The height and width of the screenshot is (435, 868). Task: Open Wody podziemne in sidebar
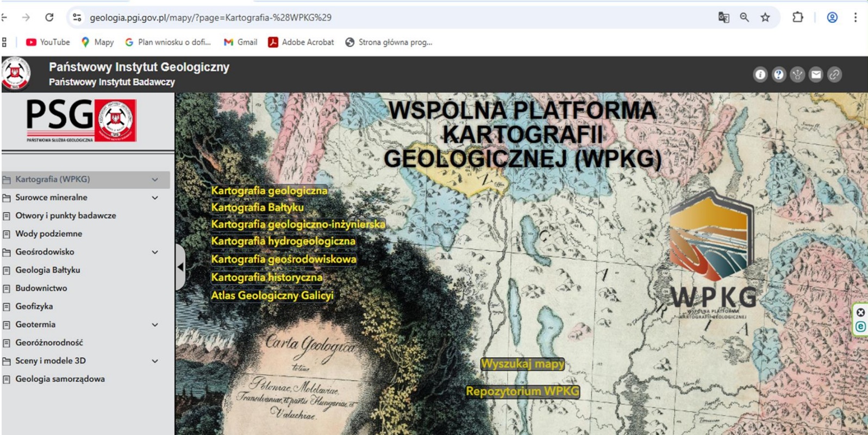[48, 234]
